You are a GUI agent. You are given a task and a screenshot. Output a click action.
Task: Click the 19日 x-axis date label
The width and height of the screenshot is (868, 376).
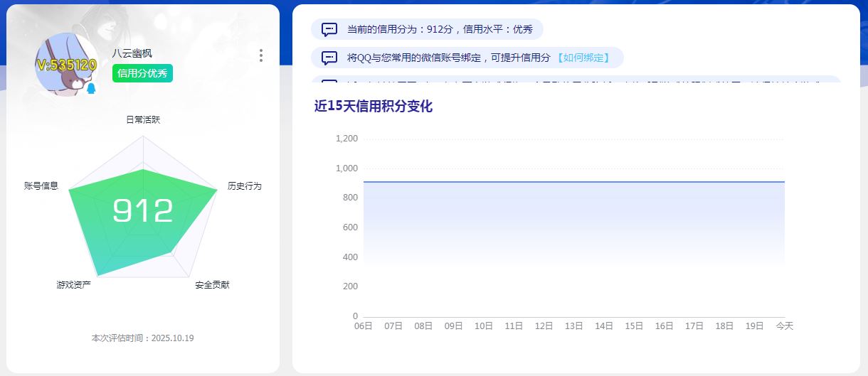click(754, 326)
